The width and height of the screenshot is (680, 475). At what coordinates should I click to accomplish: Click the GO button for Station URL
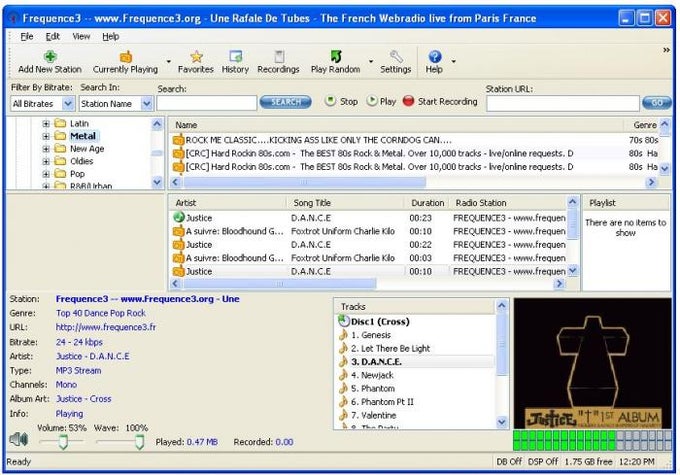[x=657, y=103]
